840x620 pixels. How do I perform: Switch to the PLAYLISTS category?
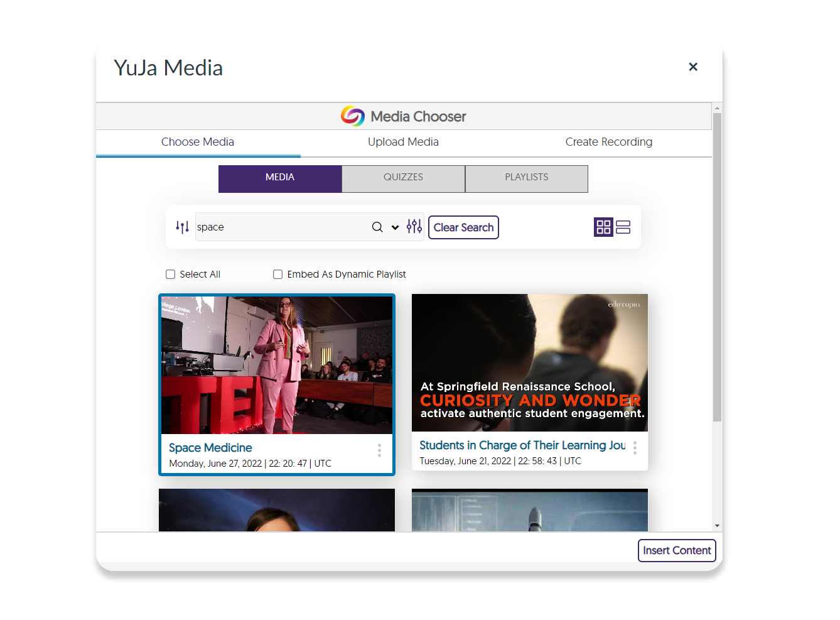[526, 178]
